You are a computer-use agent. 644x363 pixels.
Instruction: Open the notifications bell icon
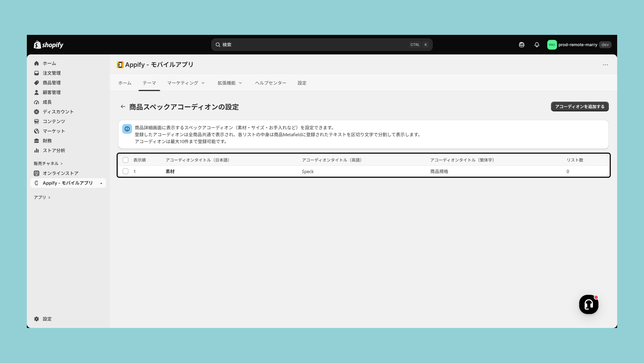(537, 45)
